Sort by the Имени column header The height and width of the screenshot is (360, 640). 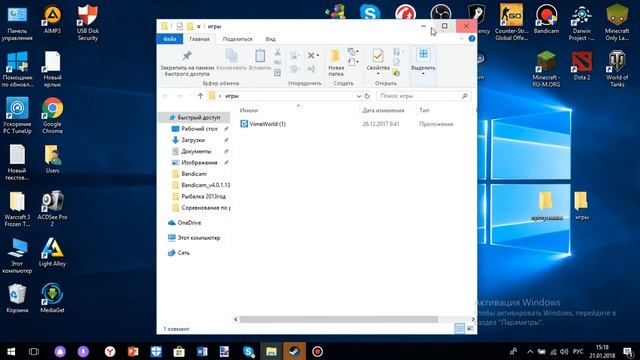[249, 111]
